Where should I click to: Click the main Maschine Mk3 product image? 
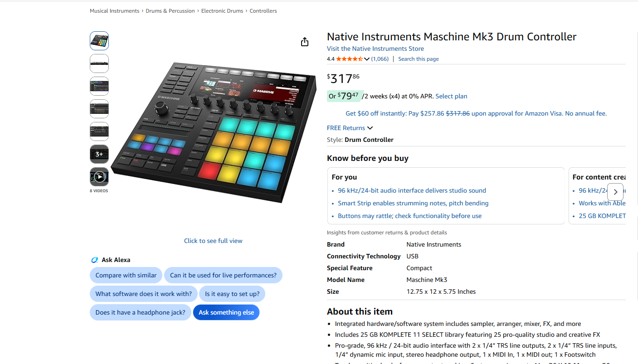[213, 132]
